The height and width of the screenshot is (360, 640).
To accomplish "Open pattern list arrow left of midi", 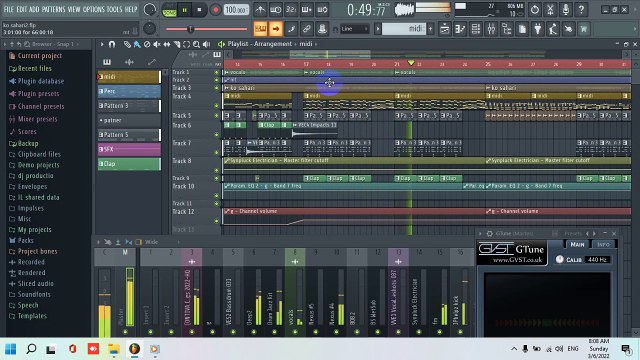I will [378, 29].
